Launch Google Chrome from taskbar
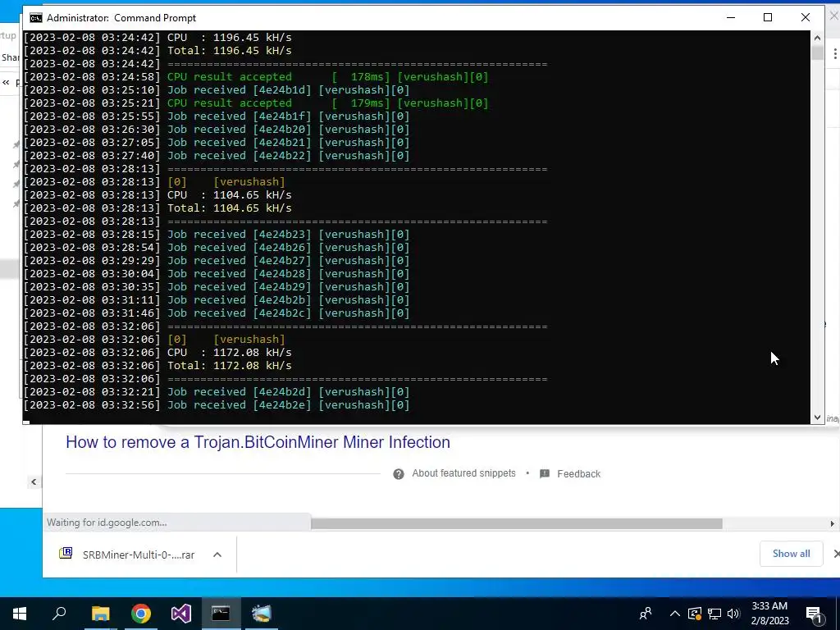The width and height of the screenshot is (840, 630). coord(141,614)
